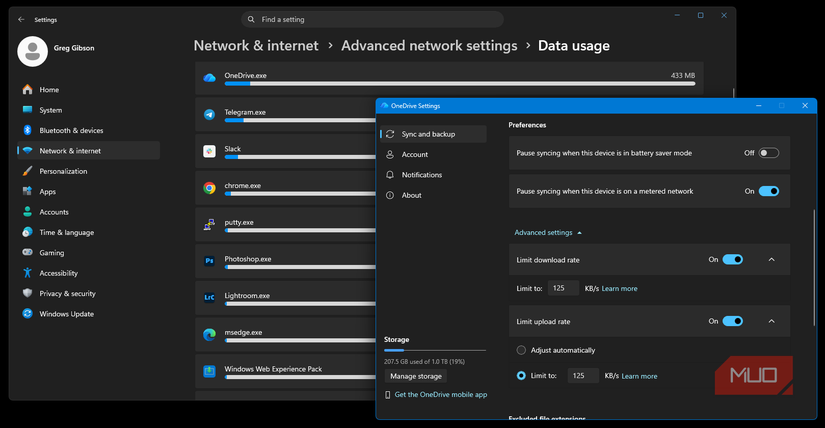
Task: Click Learn more beside upload limit
Action: [x=639, y=376]
